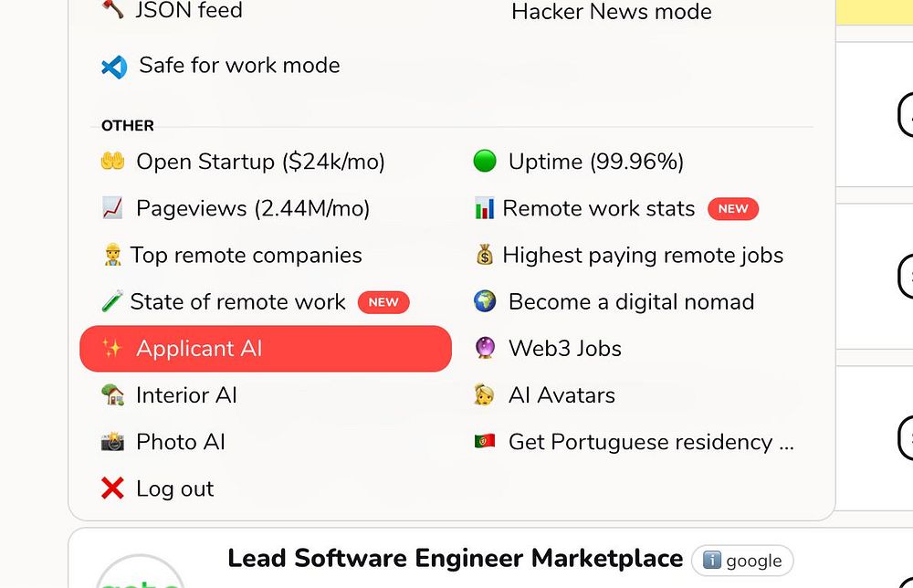The height and width of the screenshot is (588, 913).
Task: Click the camera icon beside Photo AI
Action: click(x=112, y=442)
